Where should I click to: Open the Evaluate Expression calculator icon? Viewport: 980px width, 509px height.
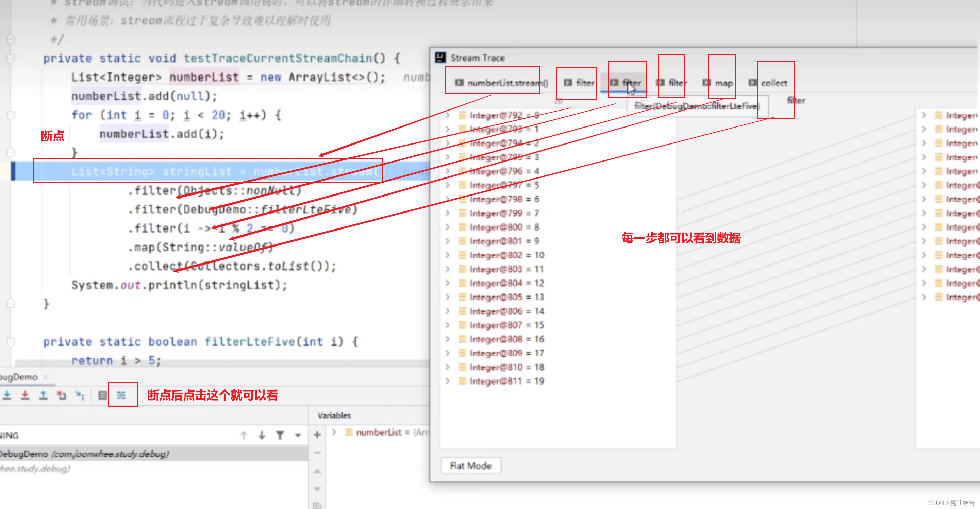pos(102,395)
